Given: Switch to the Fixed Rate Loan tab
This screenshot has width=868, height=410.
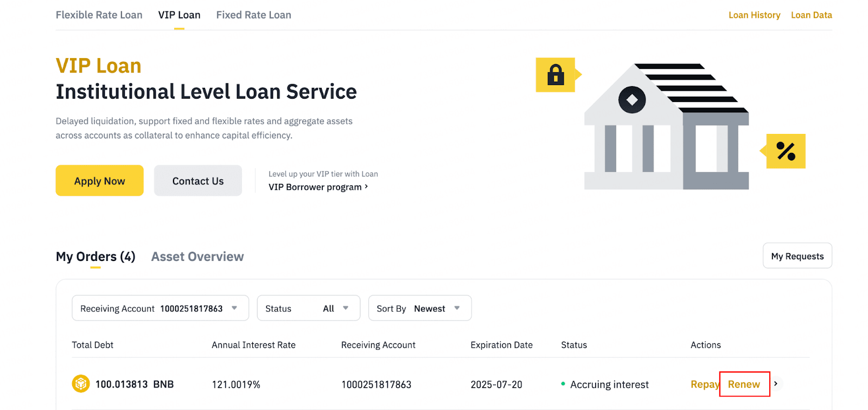Looking at the screenshot, I should 253,15.
